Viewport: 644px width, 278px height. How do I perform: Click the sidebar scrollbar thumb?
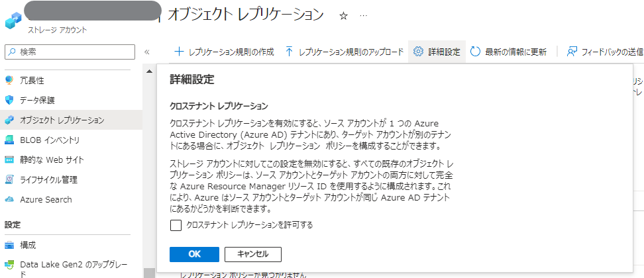point(150,273)
